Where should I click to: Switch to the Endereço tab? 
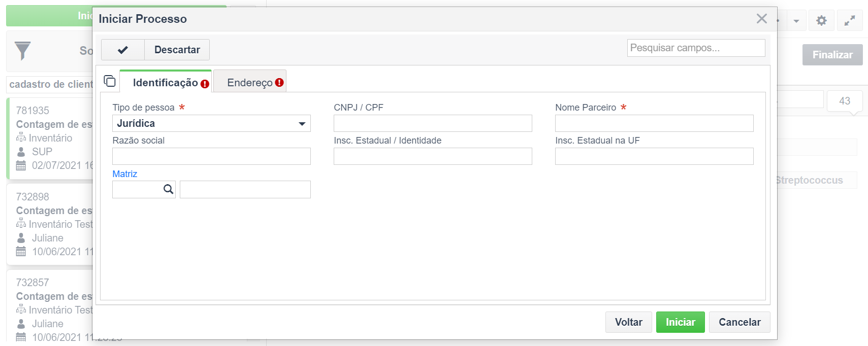250,81
